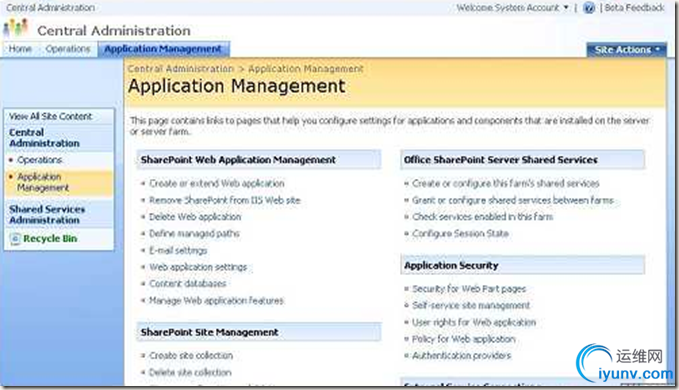Click Shared Services Administration in sidebar
This screenshot has height=390, width=679.
[47, 215]
